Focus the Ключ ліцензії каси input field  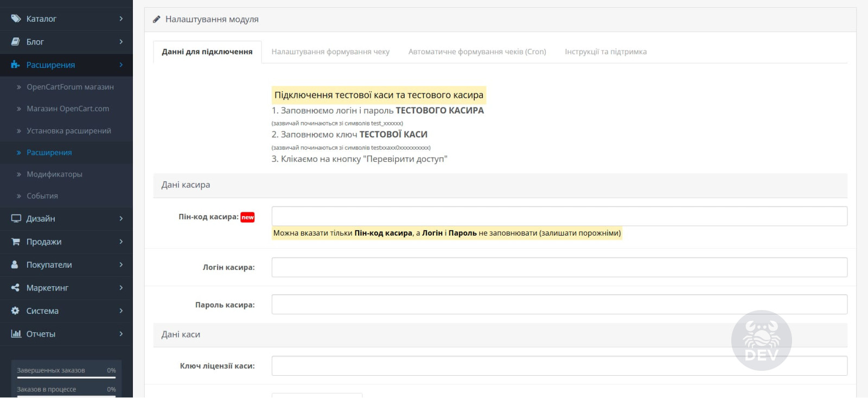[559, 365]
